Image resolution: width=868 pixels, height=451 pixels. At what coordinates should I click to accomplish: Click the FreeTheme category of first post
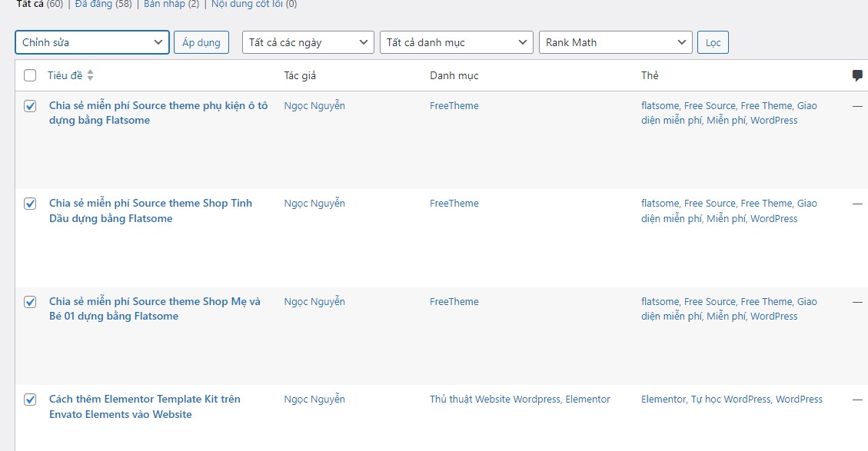click(454, 106)
